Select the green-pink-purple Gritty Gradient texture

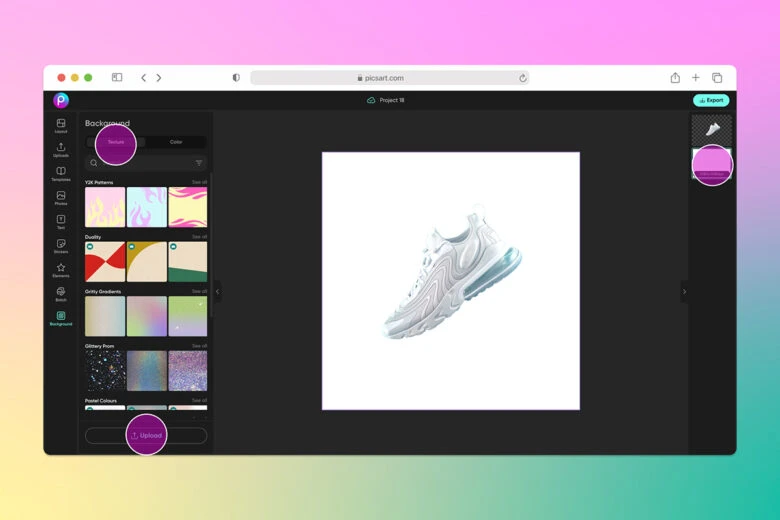pyautogui.click(x=147, y=316)
